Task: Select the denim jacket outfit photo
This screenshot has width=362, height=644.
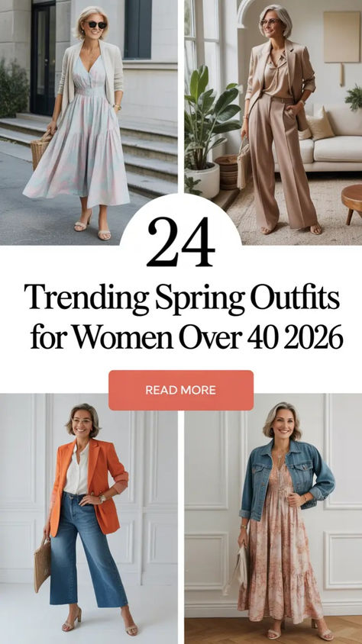Action: pyautogui.click(x=273, y=519)
